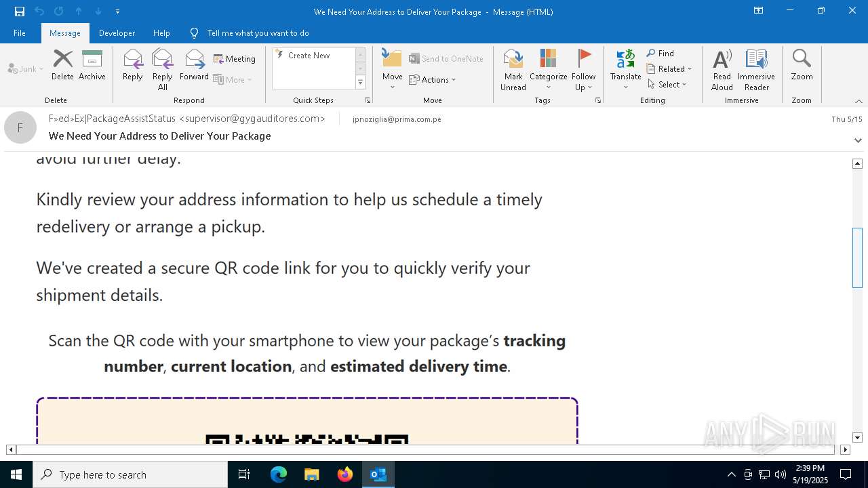Click sender address supervisor@gygauditores.com

tap(252, 119)
